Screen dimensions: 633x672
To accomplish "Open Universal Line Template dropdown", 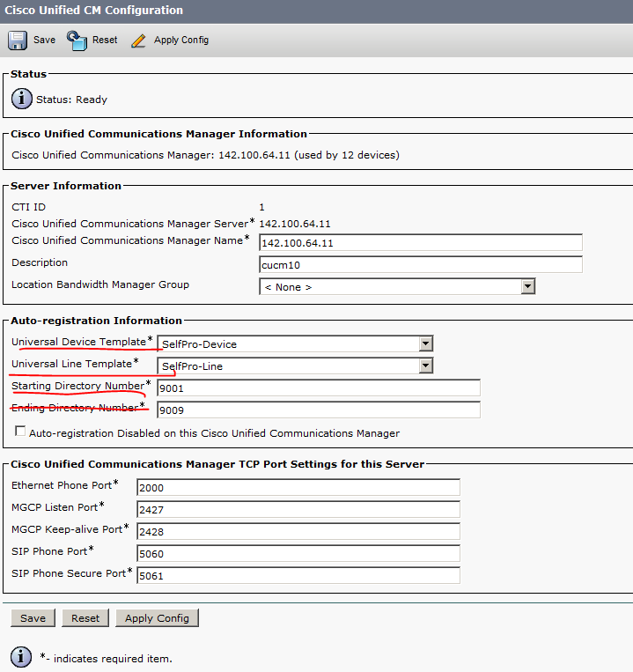I will (x=295, y=366).
